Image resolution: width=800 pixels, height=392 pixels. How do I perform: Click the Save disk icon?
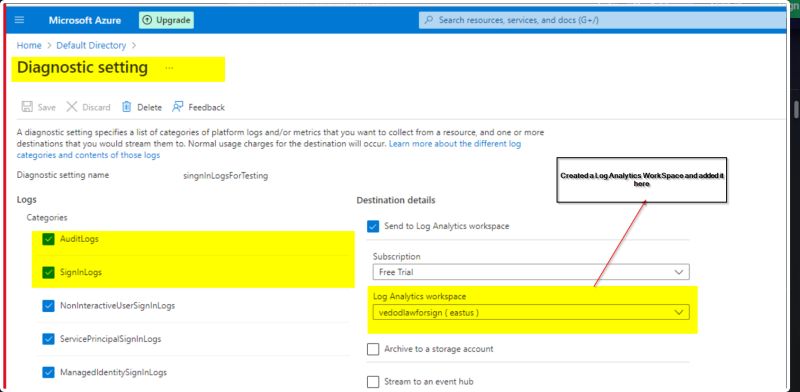[x=27, y=107]
